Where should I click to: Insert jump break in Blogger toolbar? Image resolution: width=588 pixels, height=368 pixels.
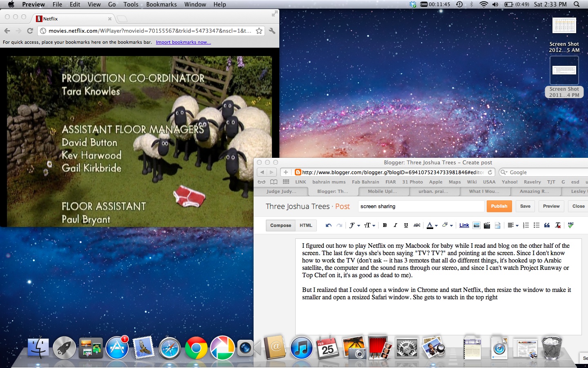pos(497,225)
